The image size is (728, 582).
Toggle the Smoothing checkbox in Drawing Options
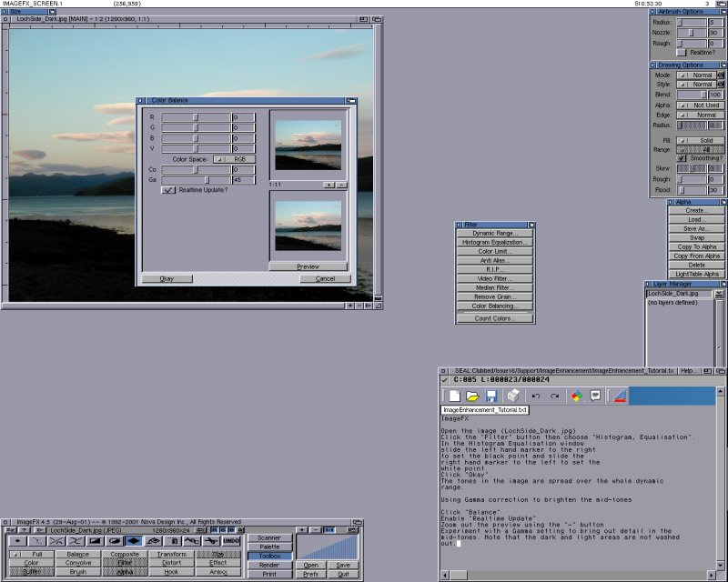(682, 158)
